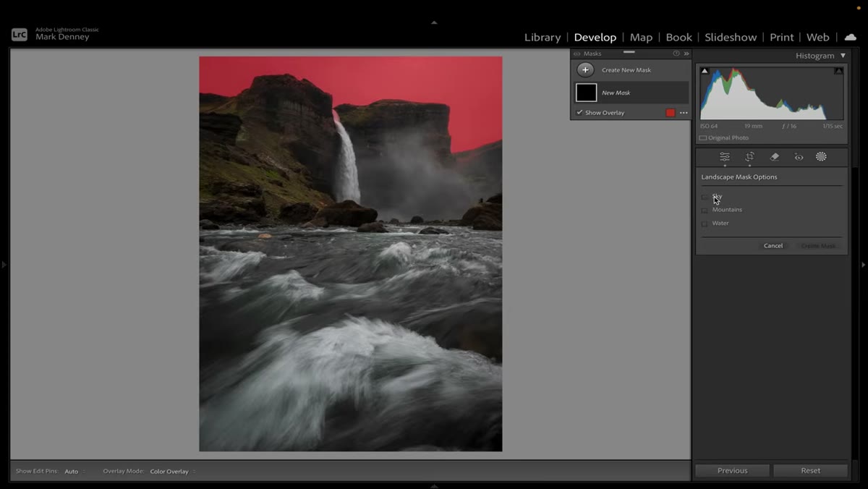This screenshot has height=489, width=868.
Task: Click the Landscape Mask Options heading
Action: 739,177
